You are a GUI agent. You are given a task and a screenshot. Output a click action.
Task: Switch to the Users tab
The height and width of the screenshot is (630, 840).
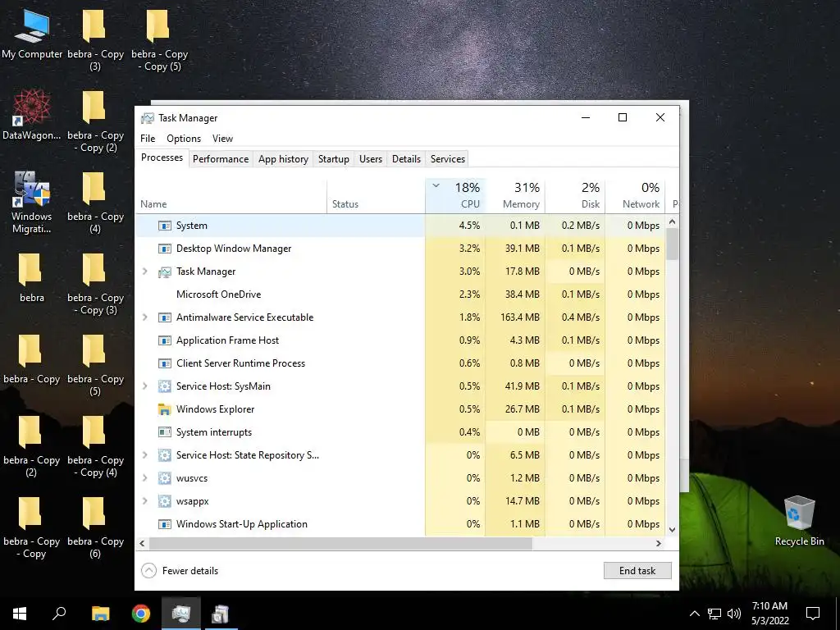(371, 159)
